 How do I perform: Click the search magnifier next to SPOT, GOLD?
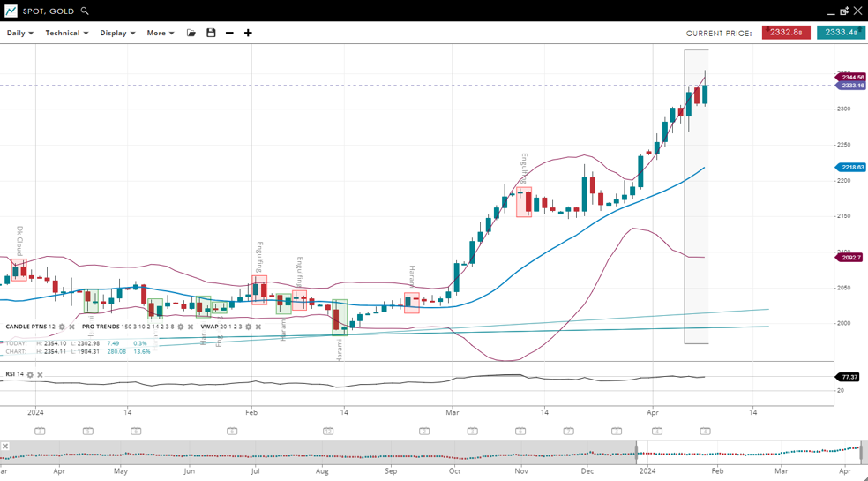coord(85,11)
